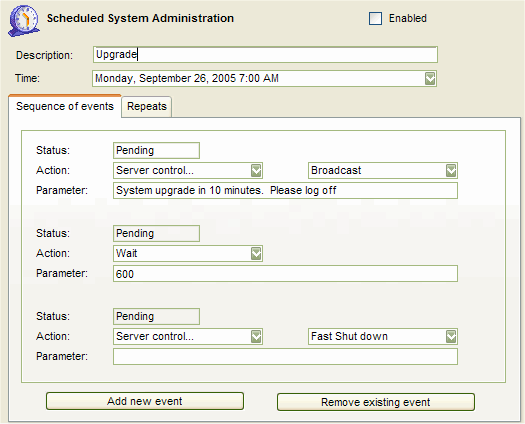Click the broadcast message parameter field
This screenshot has width=525, height=424.
pyautogui.click(x=285, y=191)
